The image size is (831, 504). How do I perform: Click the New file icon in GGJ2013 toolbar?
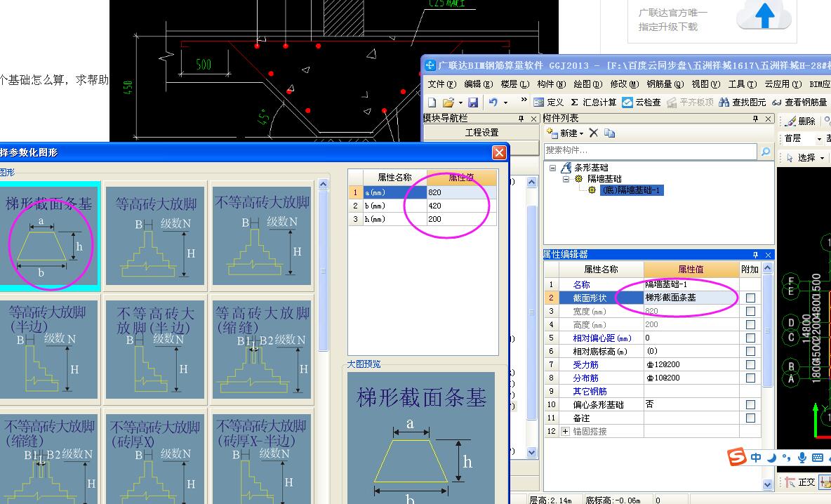(x=432, y=102)
